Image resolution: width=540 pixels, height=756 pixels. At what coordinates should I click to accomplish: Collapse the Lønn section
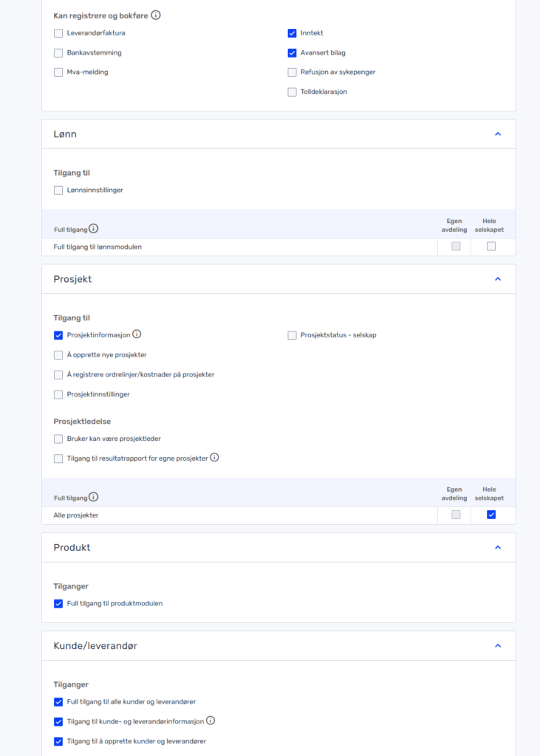click(498, 134)
